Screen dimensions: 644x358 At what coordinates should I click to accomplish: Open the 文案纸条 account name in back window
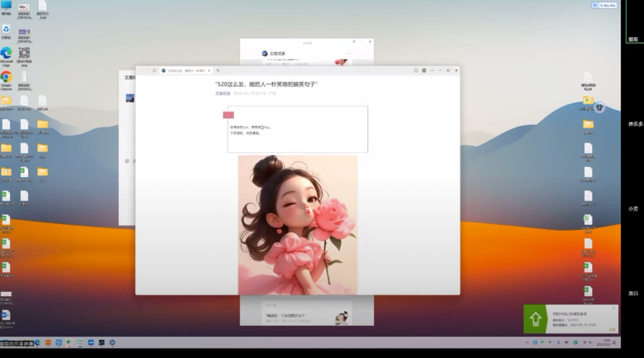point(277,54)
